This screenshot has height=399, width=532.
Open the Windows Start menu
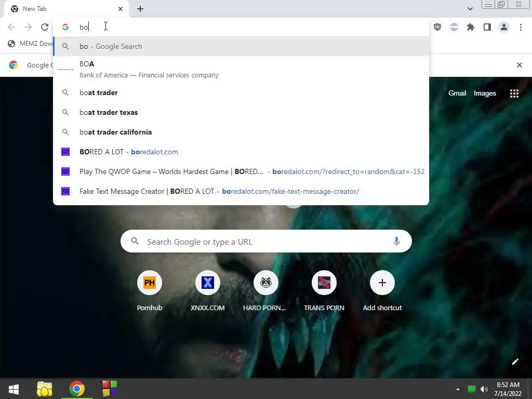pyautogui.click(x=14, y=389)
